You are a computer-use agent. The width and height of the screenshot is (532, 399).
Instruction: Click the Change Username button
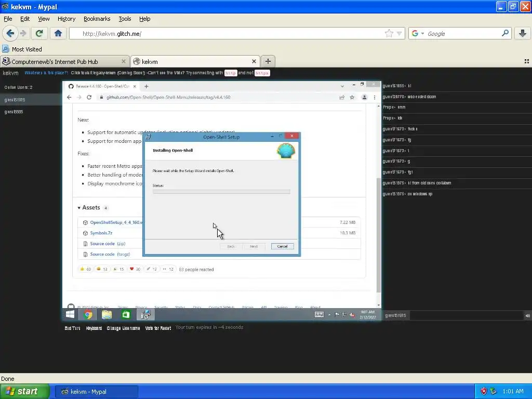[x=123, y=328]
